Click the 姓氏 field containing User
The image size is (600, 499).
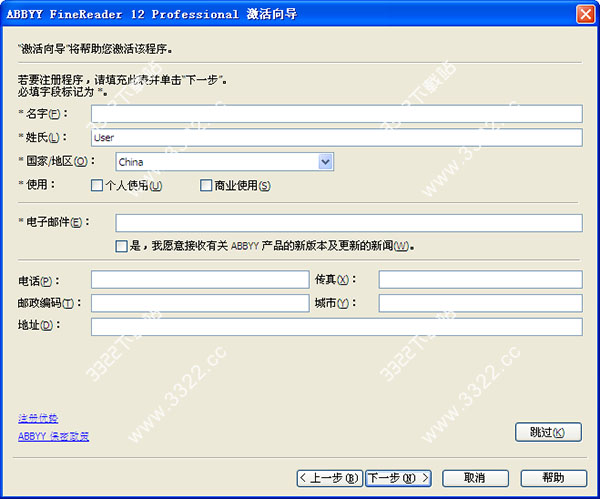point(337,138)
